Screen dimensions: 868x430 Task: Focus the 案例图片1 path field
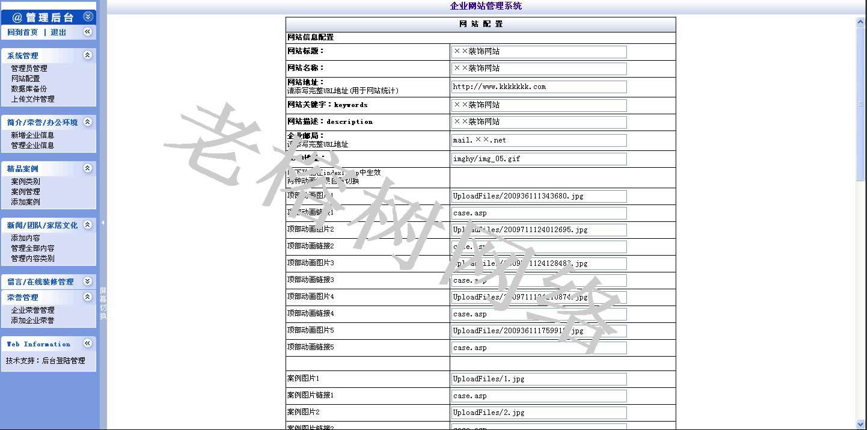(539, 379)
